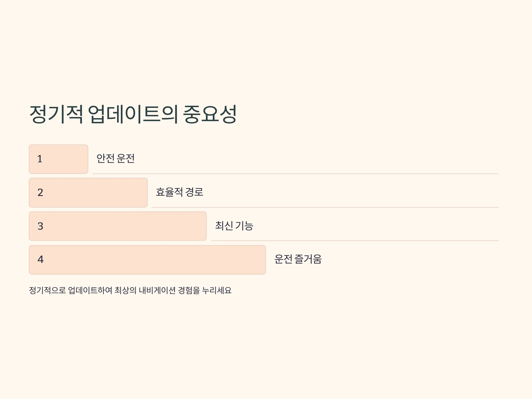Click 누리세요 at the end of the caption
The image size is (532, 399).
217,290
